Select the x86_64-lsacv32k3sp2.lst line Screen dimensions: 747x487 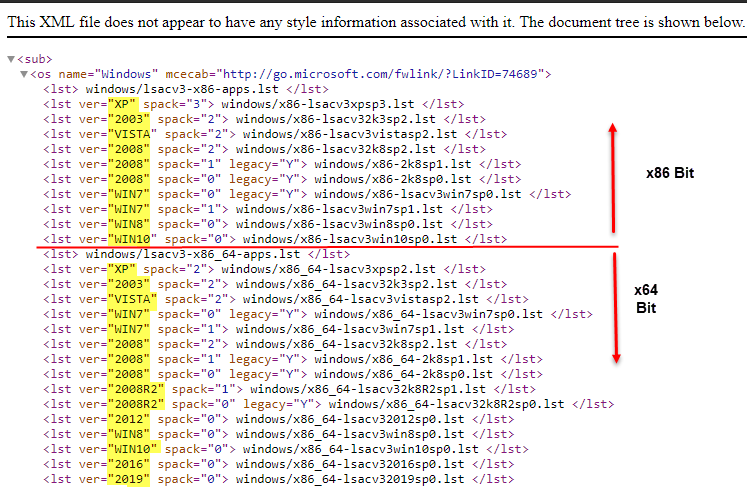click(x=275, y=284)
